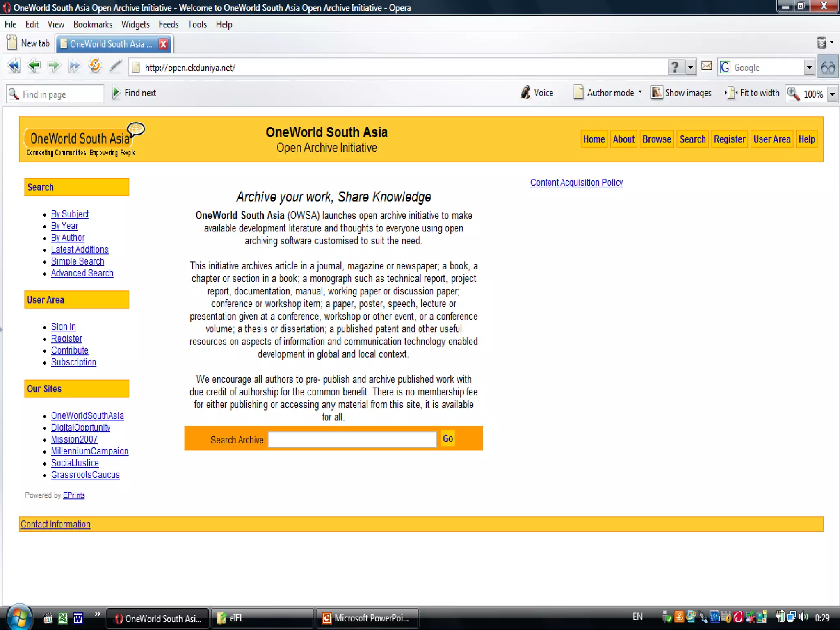
Task: Open Windows Start orb button
Action: [x=19, y=617]
